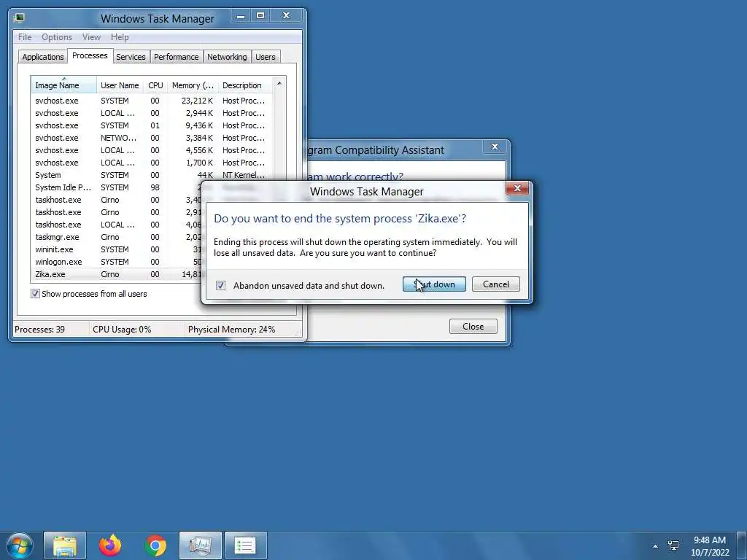
Task: Open the View menu
Action: 91,37
